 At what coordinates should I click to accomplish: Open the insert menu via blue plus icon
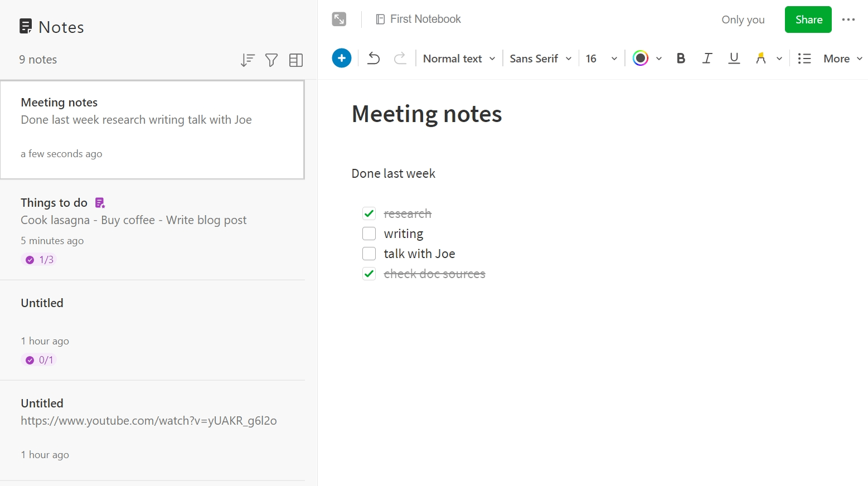coord(342,58)
